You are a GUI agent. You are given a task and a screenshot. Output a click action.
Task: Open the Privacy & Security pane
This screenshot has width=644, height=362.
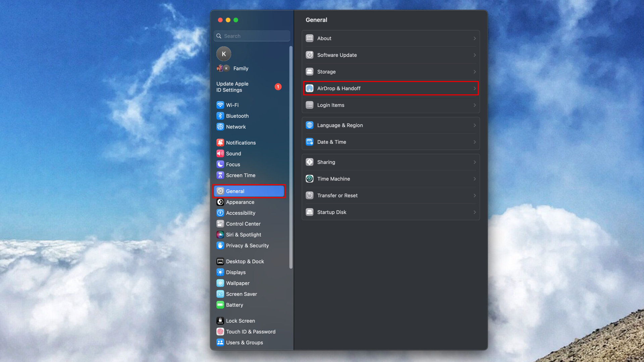point(247,246)
